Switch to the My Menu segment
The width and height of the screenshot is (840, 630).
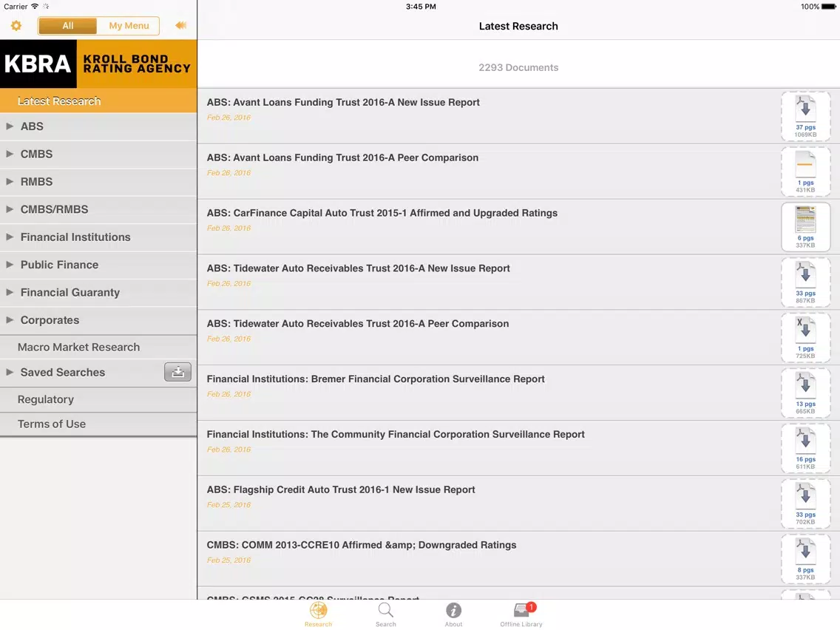click(129, 26)
